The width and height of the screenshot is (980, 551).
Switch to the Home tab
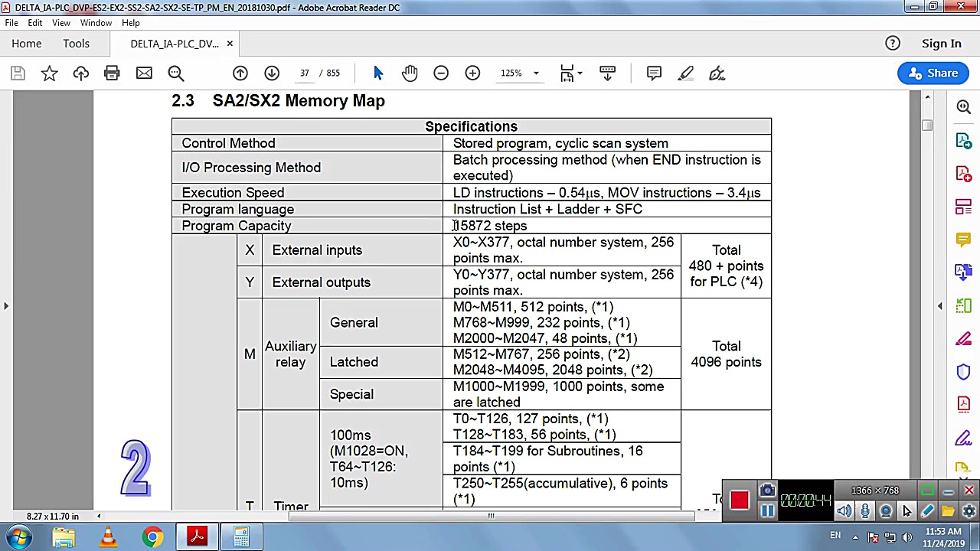coord(26,44)
